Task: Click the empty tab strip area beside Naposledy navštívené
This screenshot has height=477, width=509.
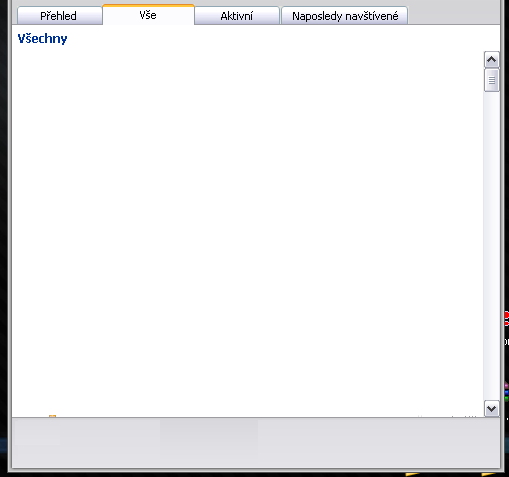Action: 453,13
